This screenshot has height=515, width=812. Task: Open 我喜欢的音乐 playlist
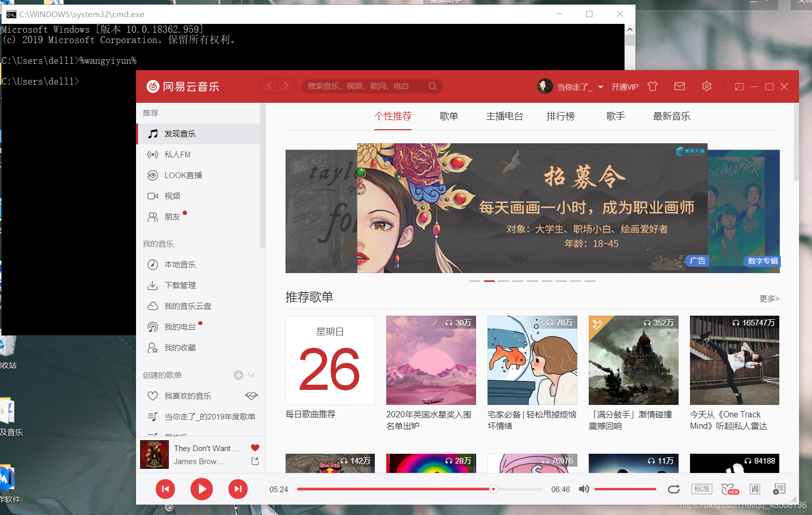(188, 396)
